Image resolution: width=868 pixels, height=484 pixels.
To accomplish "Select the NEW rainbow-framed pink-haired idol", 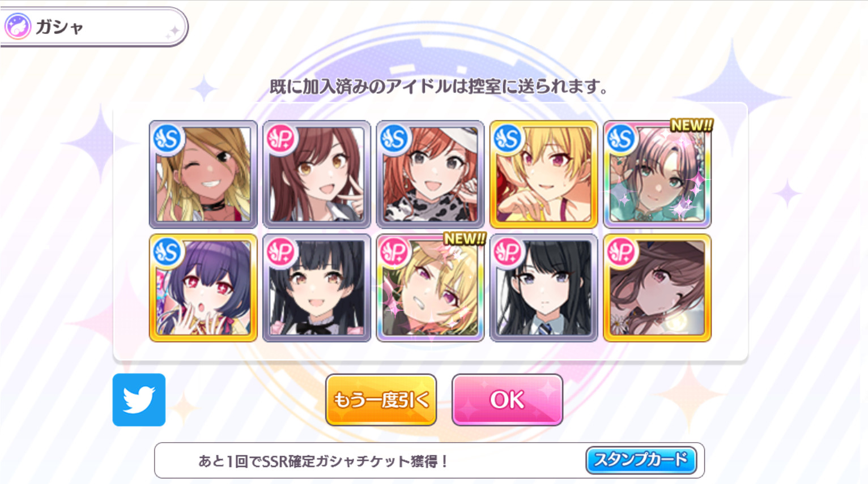I will click(x=657, y=174).
